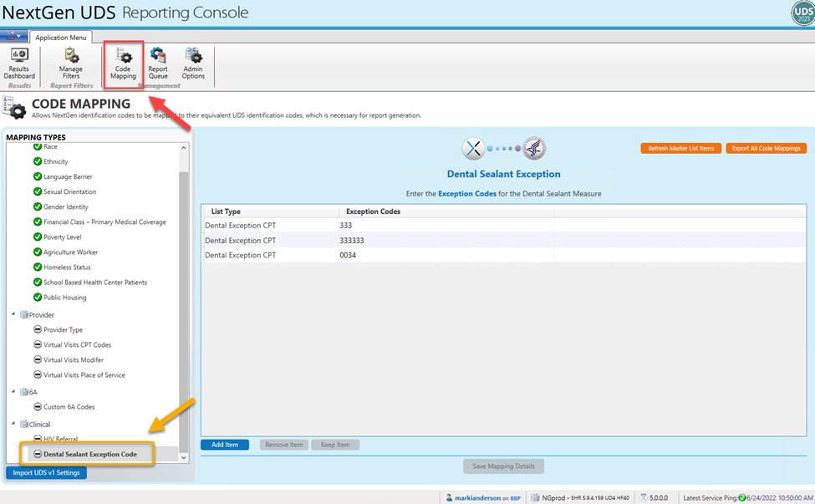
Task: Click the markianderson username in status bar
Action: (477, 498)
